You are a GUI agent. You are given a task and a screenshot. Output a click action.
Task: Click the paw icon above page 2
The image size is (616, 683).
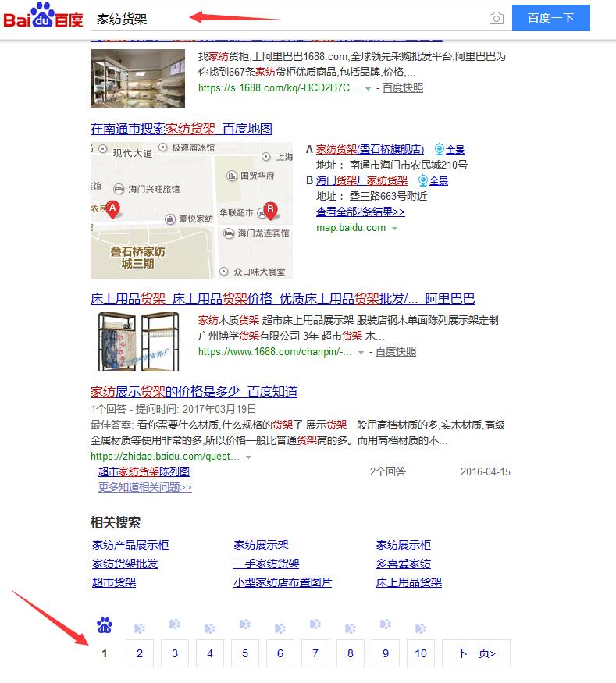coord(140,628)
